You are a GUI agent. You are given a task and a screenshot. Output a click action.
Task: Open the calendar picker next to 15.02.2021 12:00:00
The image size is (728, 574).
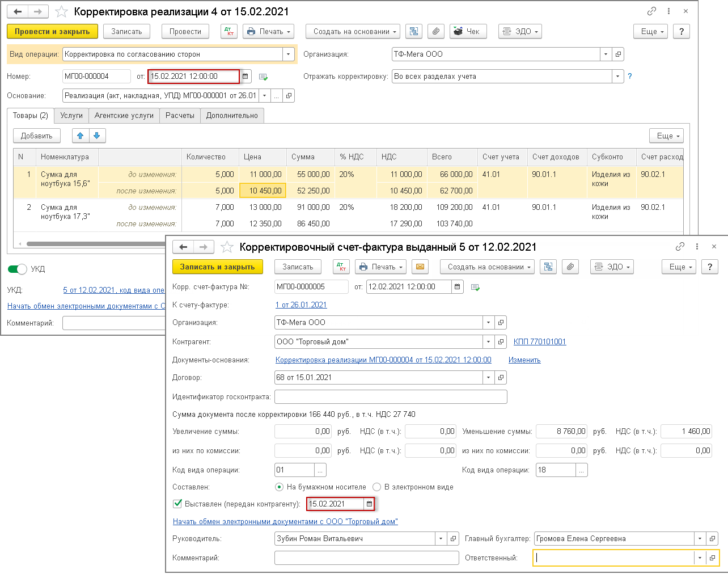246,76
